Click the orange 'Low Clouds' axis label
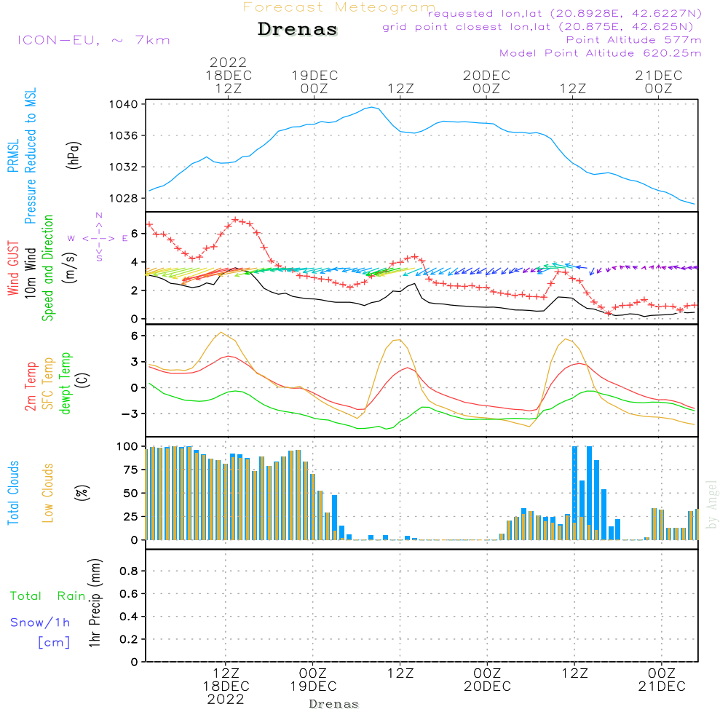The width and height of the screenshot is (728, 728). coord(48,493)
